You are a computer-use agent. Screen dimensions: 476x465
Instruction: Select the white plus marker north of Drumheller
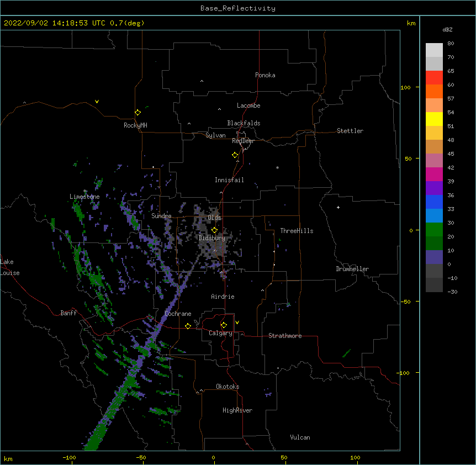point(338,207)
